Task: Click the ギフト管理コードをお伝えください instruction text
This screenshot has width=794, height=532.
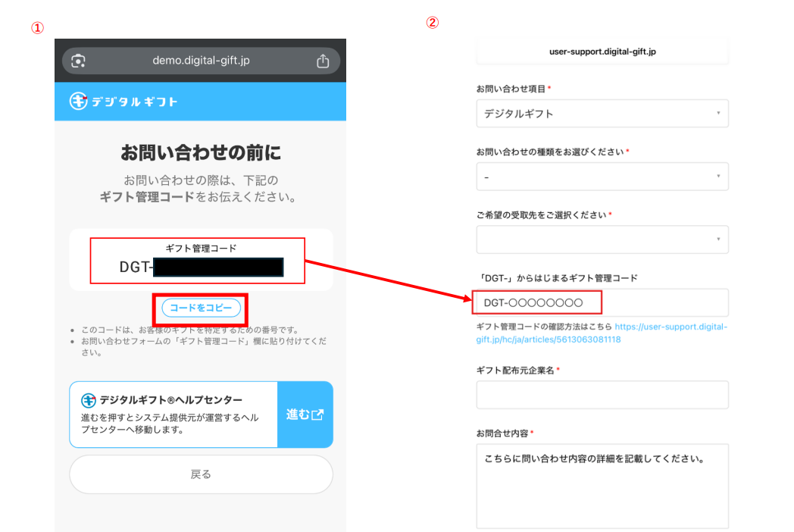Action: click(x=198, y=196)
